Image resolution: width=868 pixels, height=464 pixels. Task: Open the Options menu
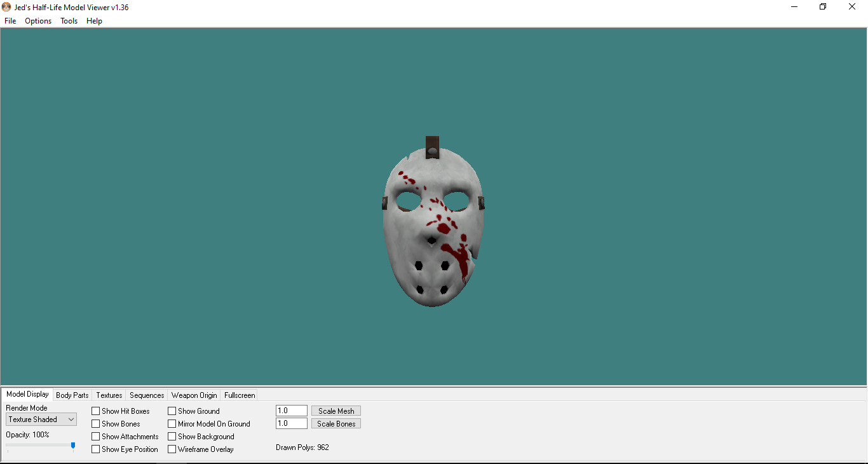click(38, 21)
